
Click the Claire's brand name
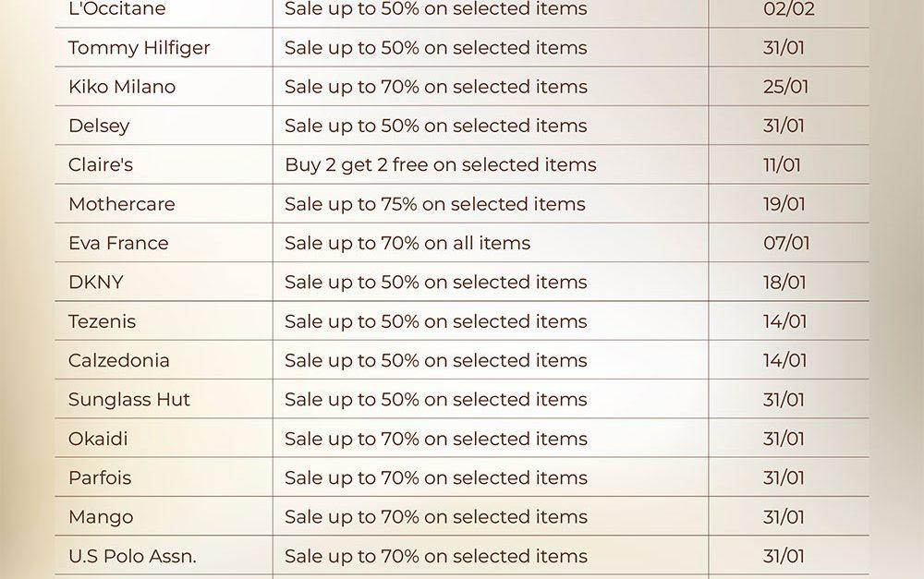101,165
